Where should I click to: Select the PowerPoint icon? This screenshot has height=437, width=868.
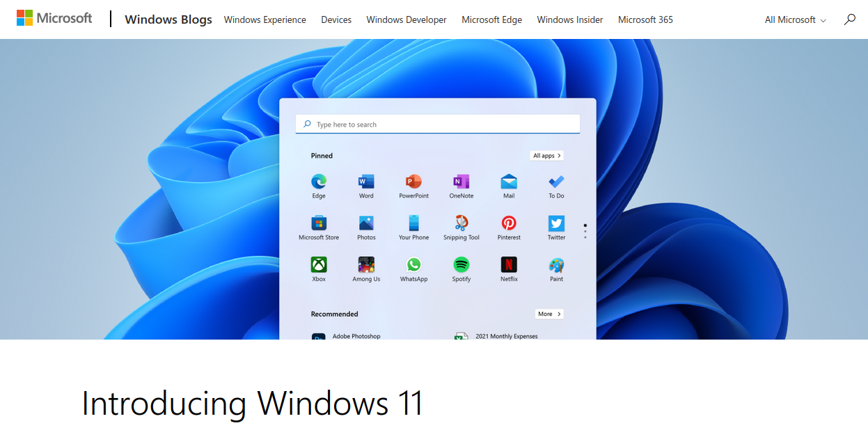413,181
